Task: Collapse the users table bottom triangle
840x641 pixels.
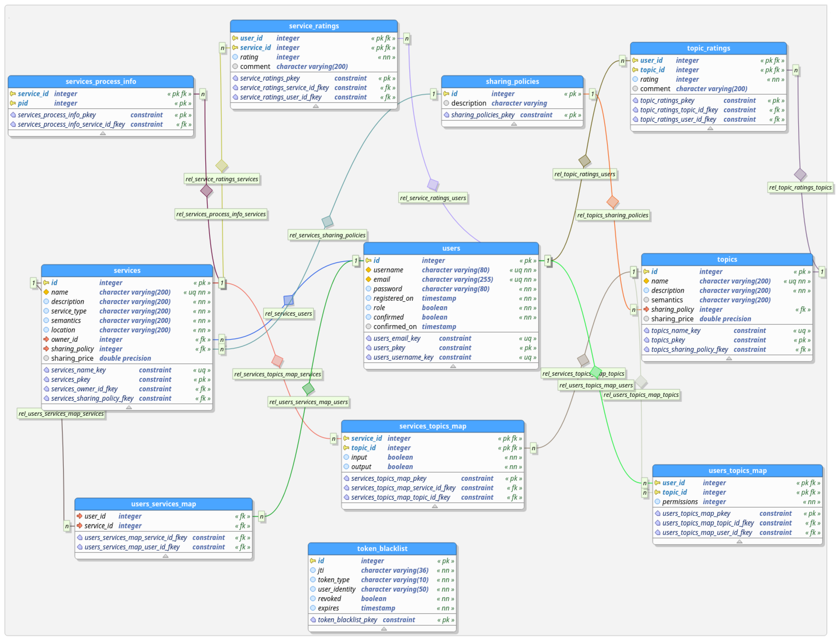Action: (453, 366)
